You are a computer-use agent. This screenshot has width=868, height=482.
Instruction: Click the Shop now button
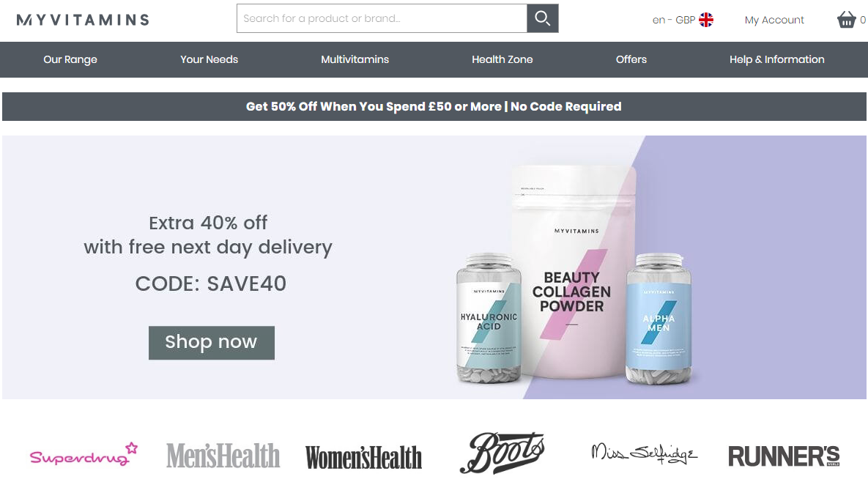[212, 343]
